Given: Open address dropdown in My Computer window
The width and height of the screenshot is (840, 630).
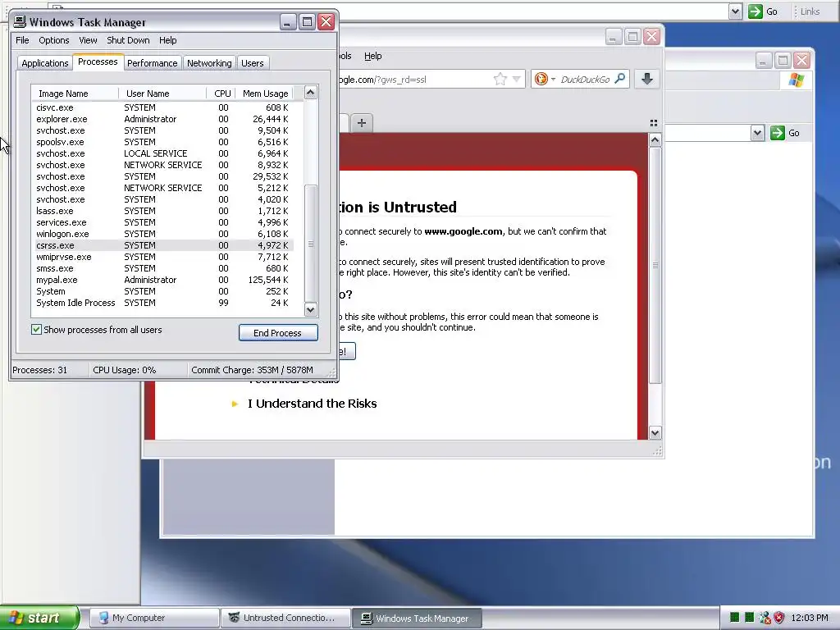Looking at the screenshot, I should (757, 133).
